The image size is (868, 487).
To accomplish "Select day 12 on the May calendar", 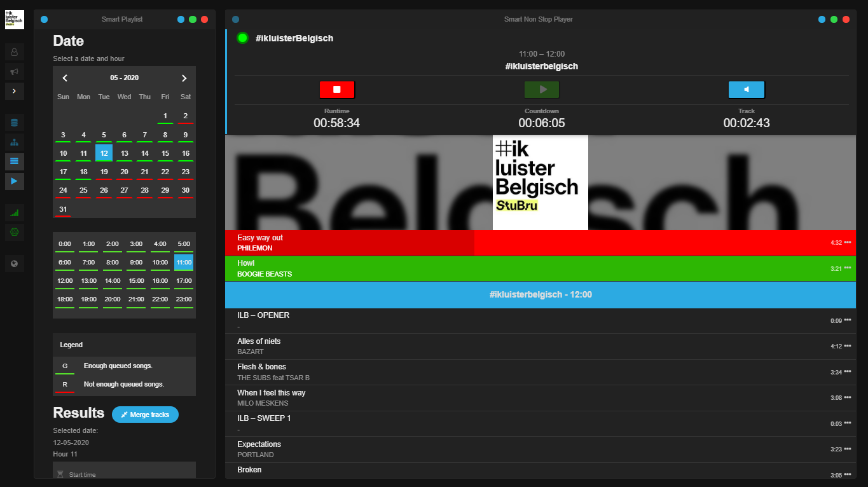I will pos(104,153).
